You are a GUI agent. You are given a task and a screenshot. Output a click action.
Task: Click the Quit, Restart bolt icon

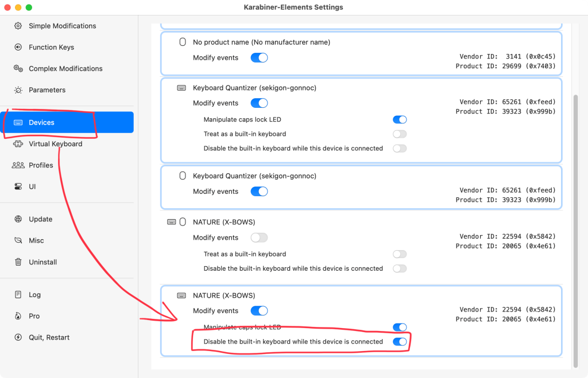(x=18, y=337)
